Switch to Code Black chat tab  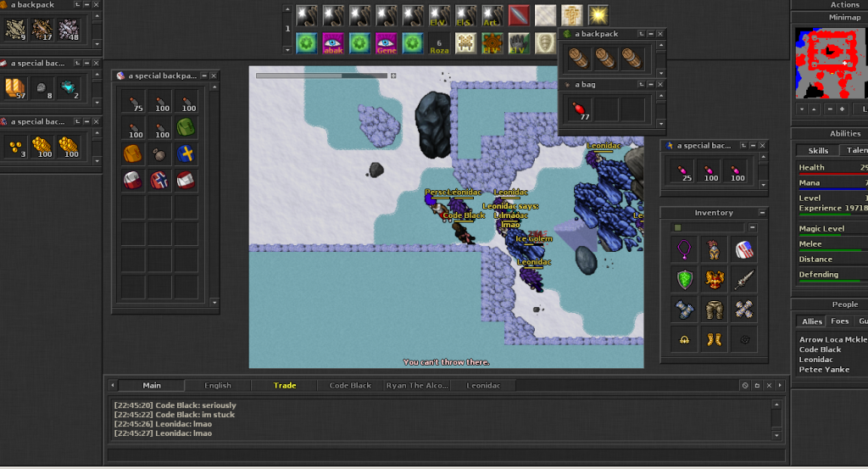(x=350, y=385)
